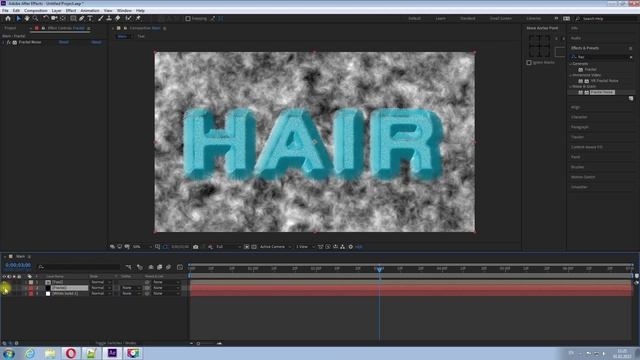Select the Clone Stamp tool

(109, 18)
